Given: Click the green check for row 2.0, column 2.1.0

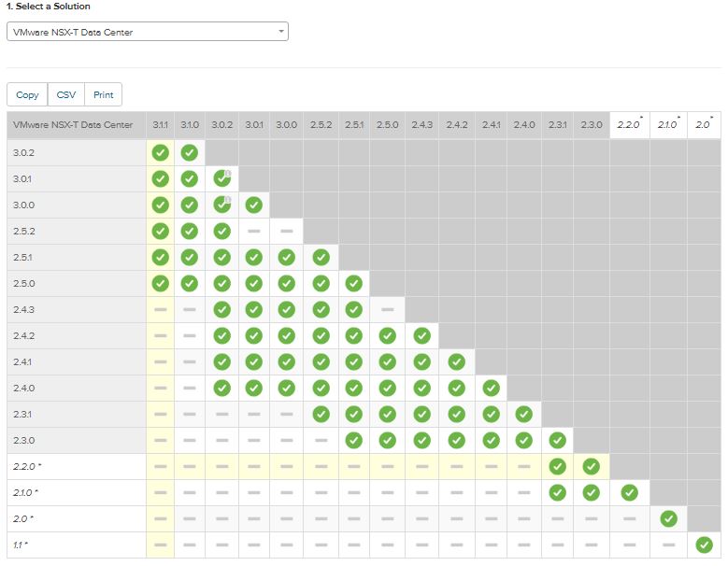Looking at the screenshot, I should [667, 518].
